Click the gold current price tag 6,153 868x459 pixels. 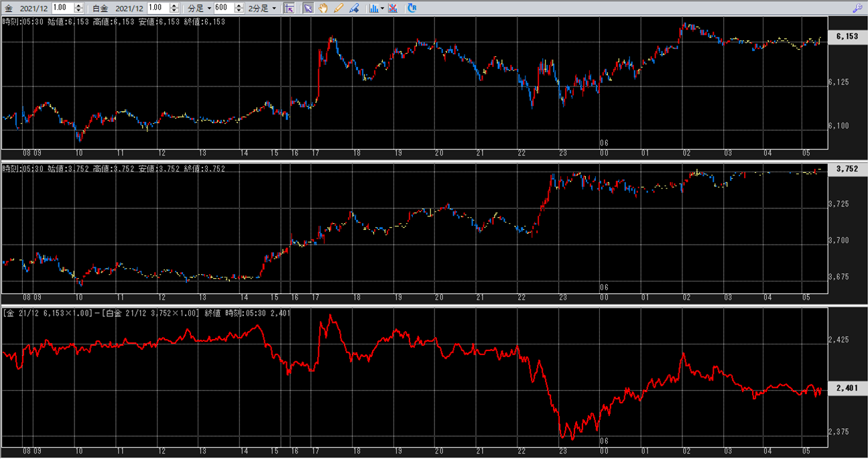847,37
